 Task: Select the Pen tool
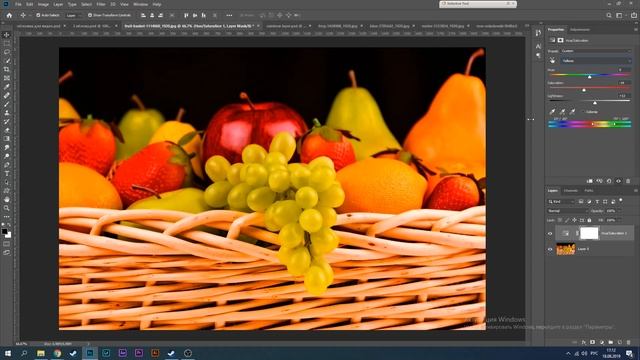(x=7, y=165)
